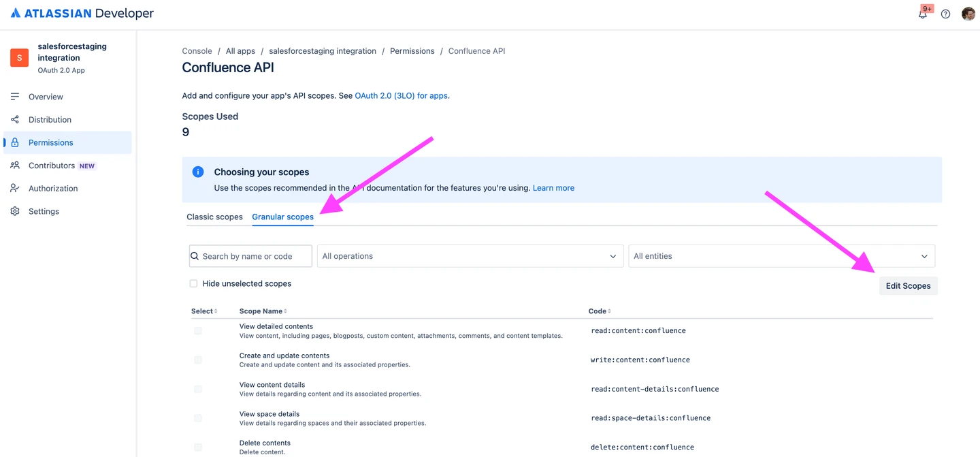The width and height of the screenshot is (980, 457).
Task: Select the Granular scopes tab
Action: [282, 217]
